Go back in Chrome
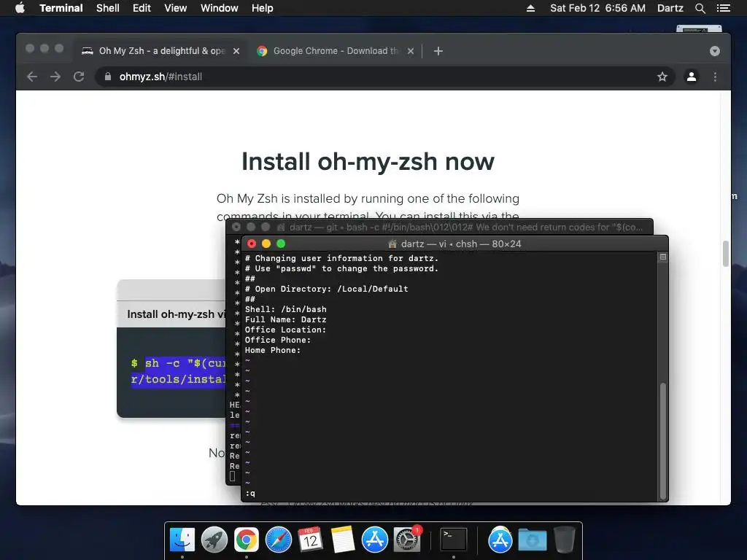747x560 pixels. (x=32, y=77)
